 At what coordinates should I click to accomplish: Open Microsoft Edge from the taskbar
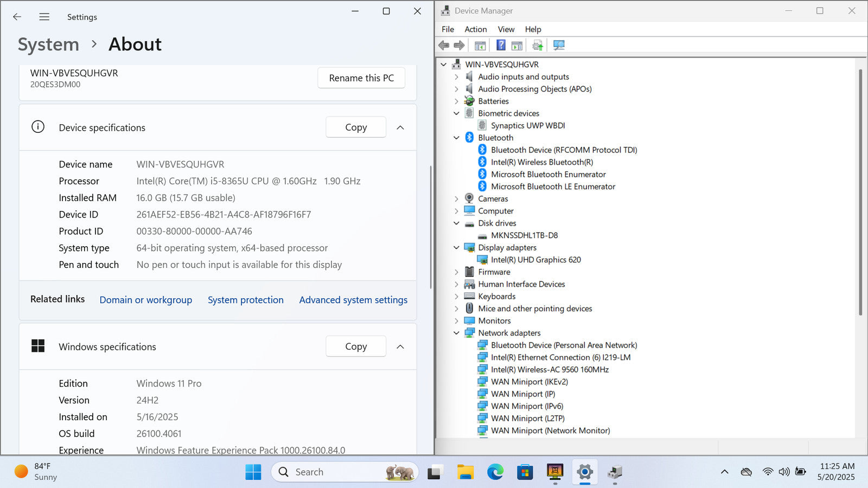[x=495, y=472]
